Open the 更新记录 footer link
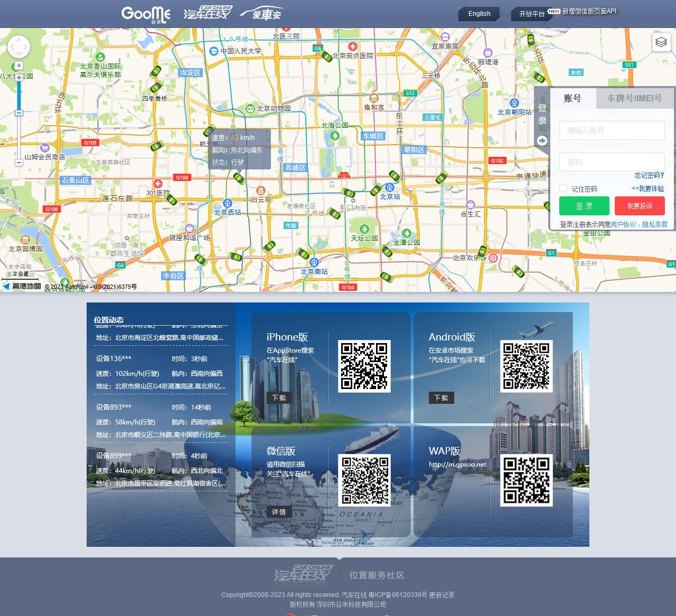The width and height of the screenshot is (676, 616). [442, 595]
